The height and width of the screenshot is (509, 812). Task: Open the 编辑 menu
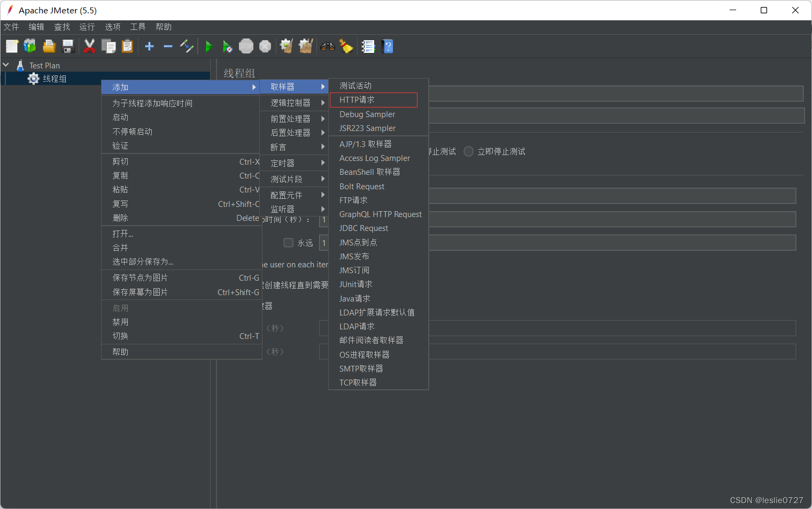(36, 27)
